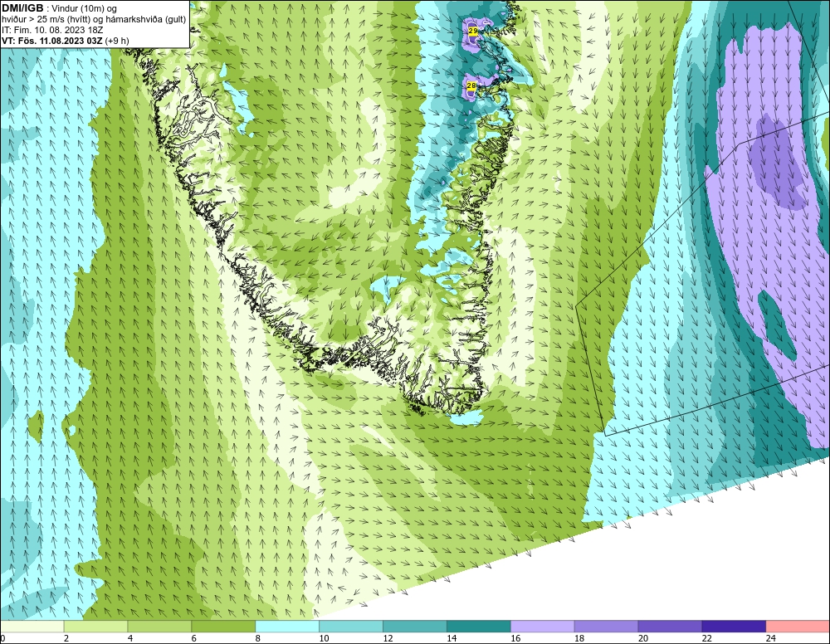Click the title line 'DMI/IGB : Vindur (10m) og'

tap(60, 8)
